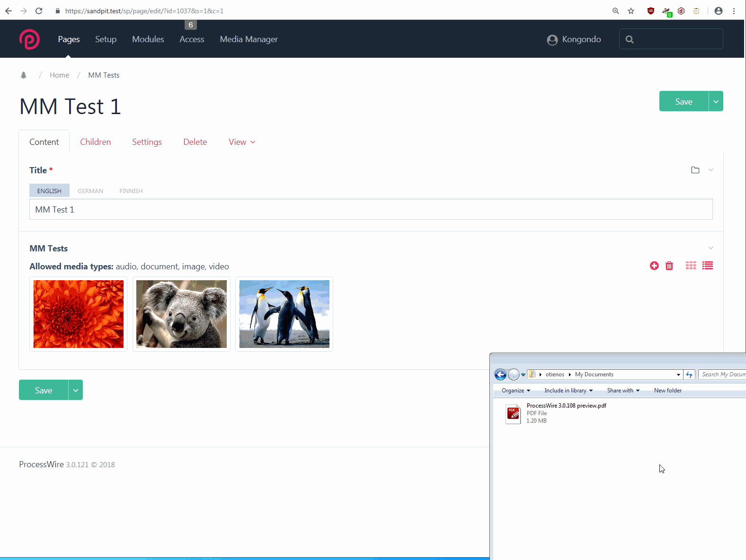Open the View tab dropdown
This screenshot has width=746, height=560.
[242, 142]
